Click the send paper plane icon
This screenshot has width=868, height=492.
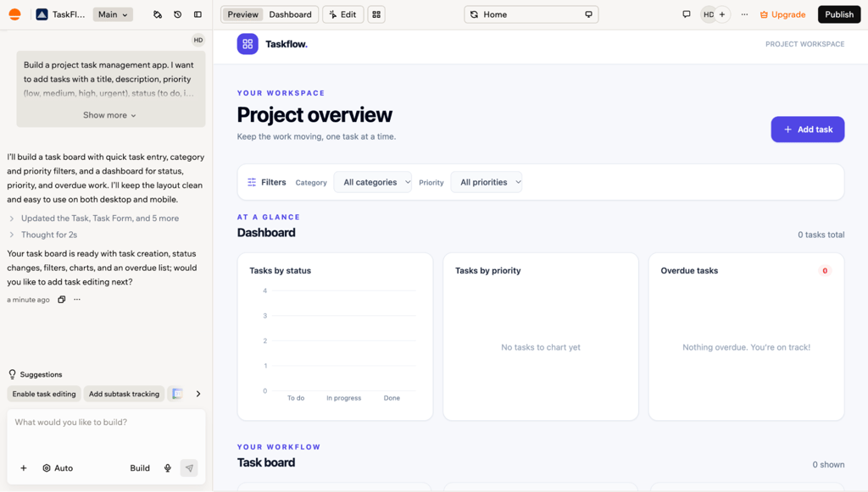(x=189, y=467)
